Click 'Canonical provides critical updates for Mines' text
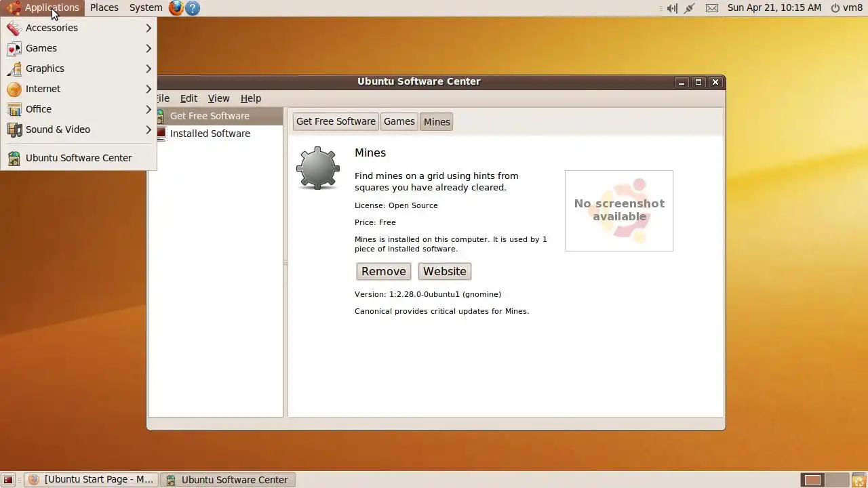The width and height of the screenshot is (868, 488). pos(441,311)
